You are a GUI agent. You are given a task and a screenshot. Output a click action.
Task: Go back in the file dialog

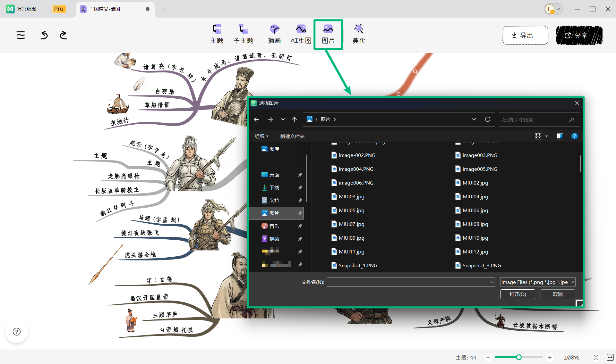tap(256, 120)
